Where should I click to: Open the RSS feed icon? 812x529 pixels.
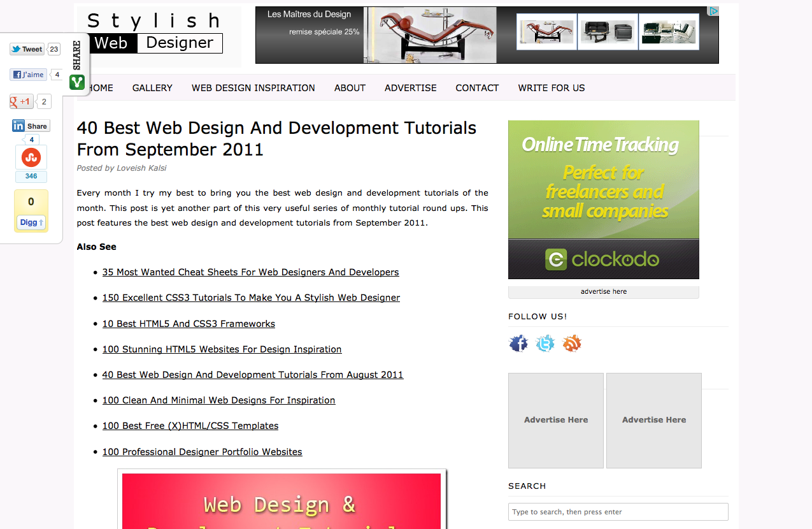point(572,344)
